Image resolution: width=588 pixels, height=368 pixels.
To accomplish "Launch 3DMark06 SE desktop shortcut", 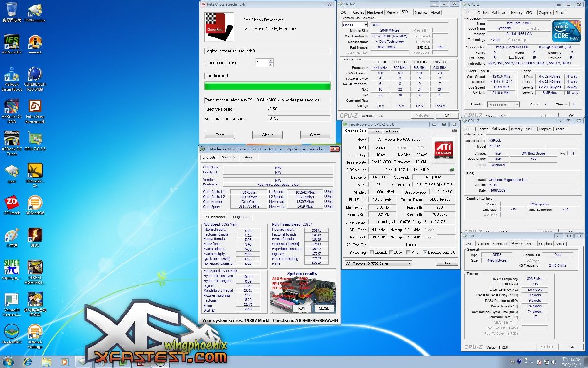I will point(35,175).
